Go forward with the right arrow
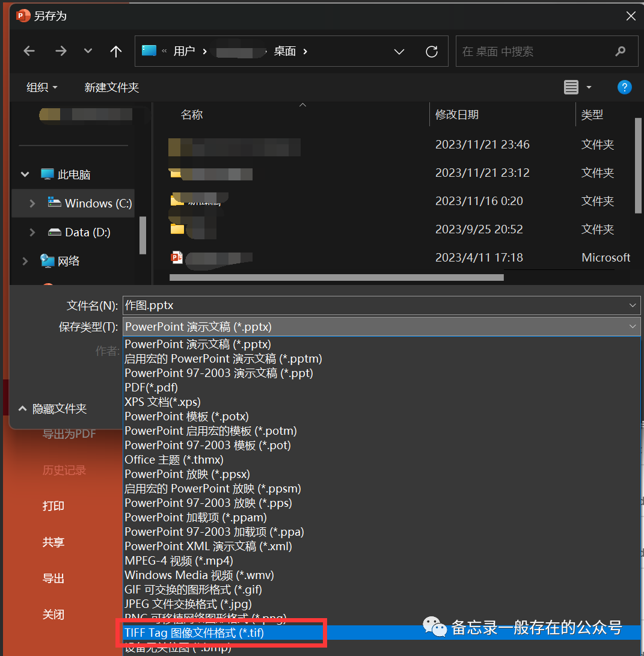The height and width of the screenshot is (656, 644). click(61, 51)
